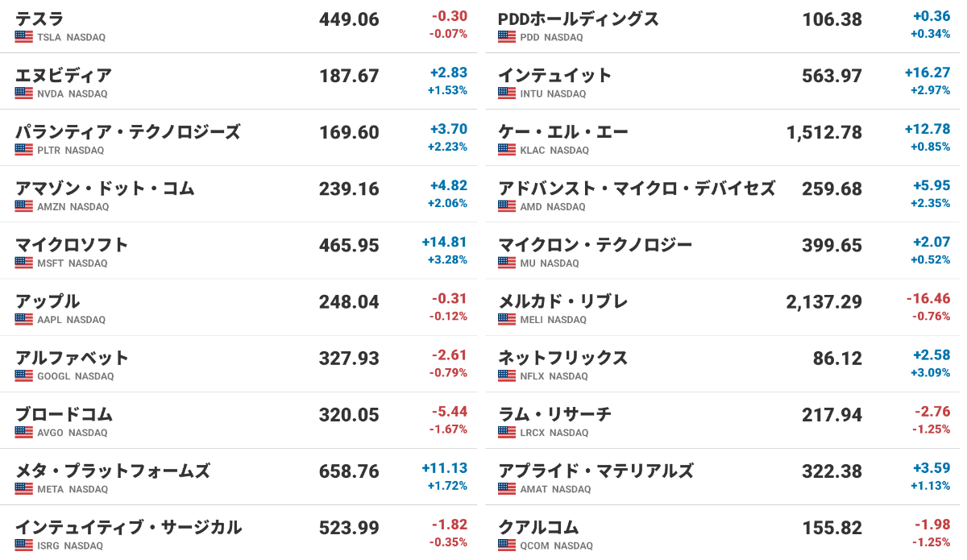The width and height of the screenshot is (967, 560).
Task: Open アマゾン・ドット・コム stock details
Action: click(x=105, y=188)
